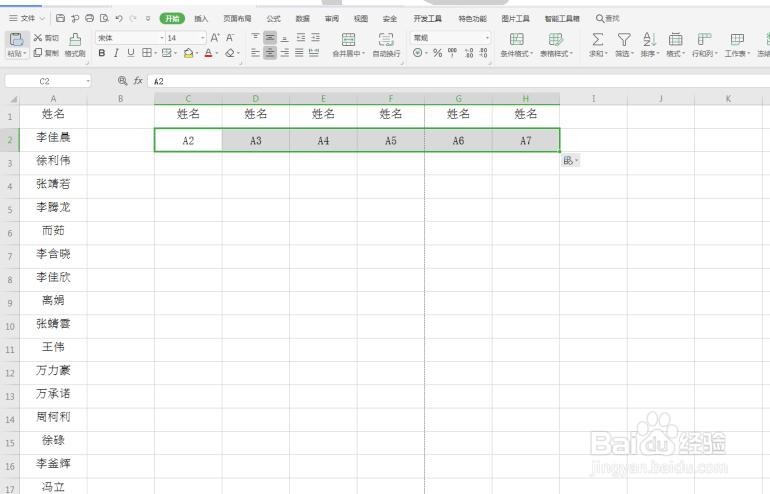
Task: Click the Sort (排序) icon
Action: pyautogui.click(x=650, y=39)
